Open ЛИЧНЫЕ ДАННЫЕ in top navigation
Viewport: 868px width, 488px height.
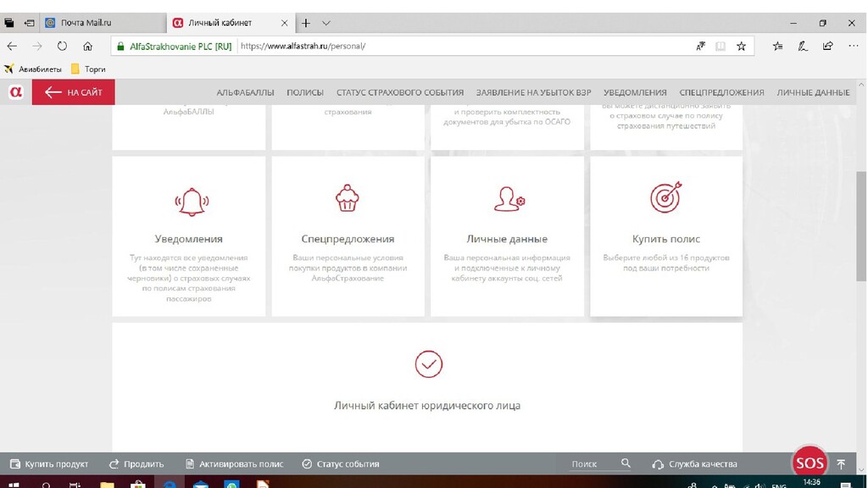(x=813, y=92)
